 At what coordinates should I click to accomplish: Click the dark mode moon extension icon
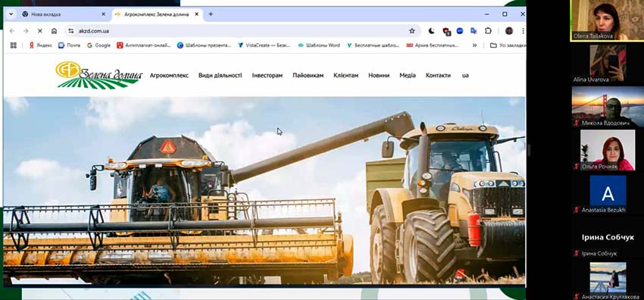pyautogui.click(x=432, y=31)
